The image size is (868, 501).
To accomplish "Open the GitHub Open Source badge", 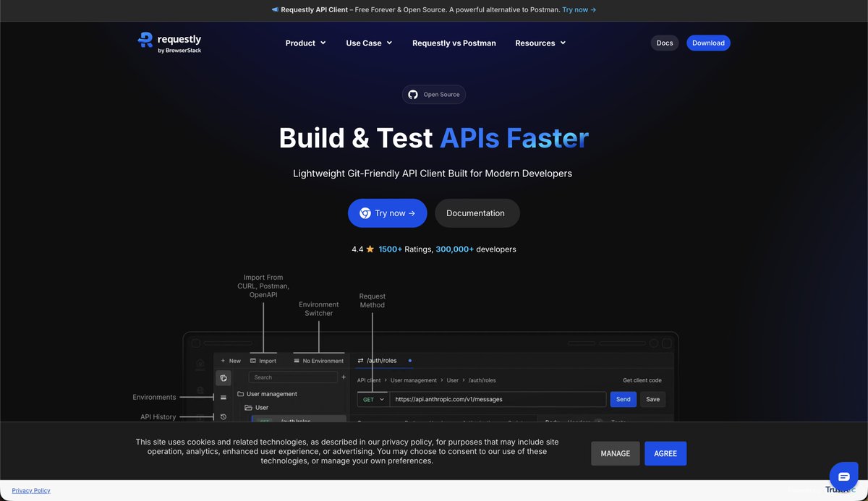I will point(434,95).
